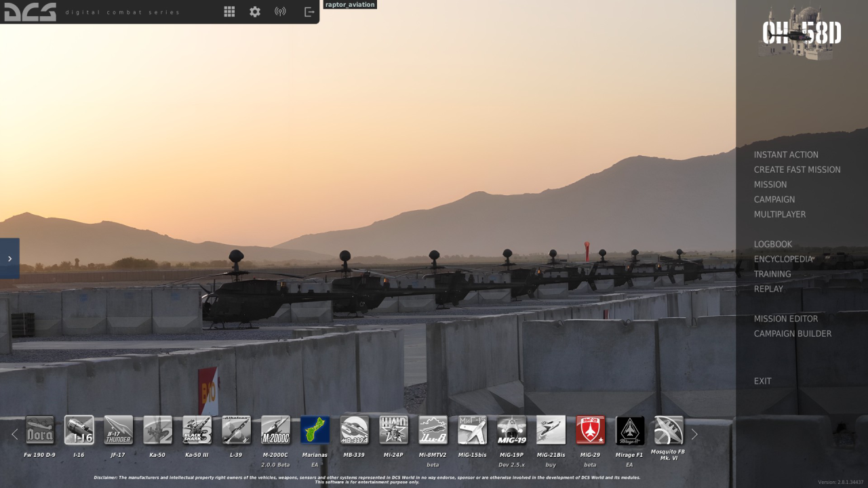Click Exit to quit the game
The height and width of the screenshot is (488, 868).
coord(762,381)
